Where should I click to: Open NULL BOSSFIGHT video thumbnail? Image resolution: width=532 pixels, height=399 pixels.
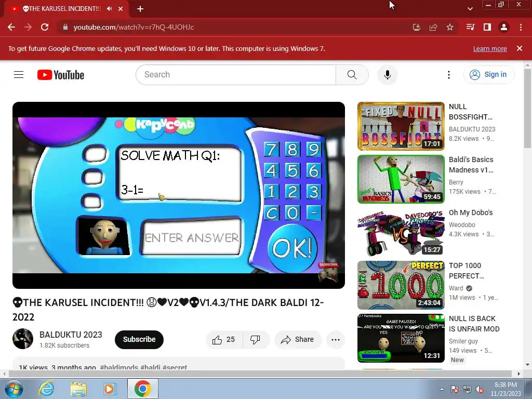401,126
